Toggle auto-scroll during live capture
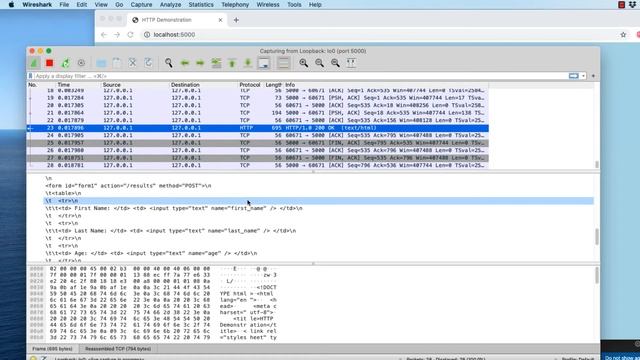The image size is (640, 360). 264,63
